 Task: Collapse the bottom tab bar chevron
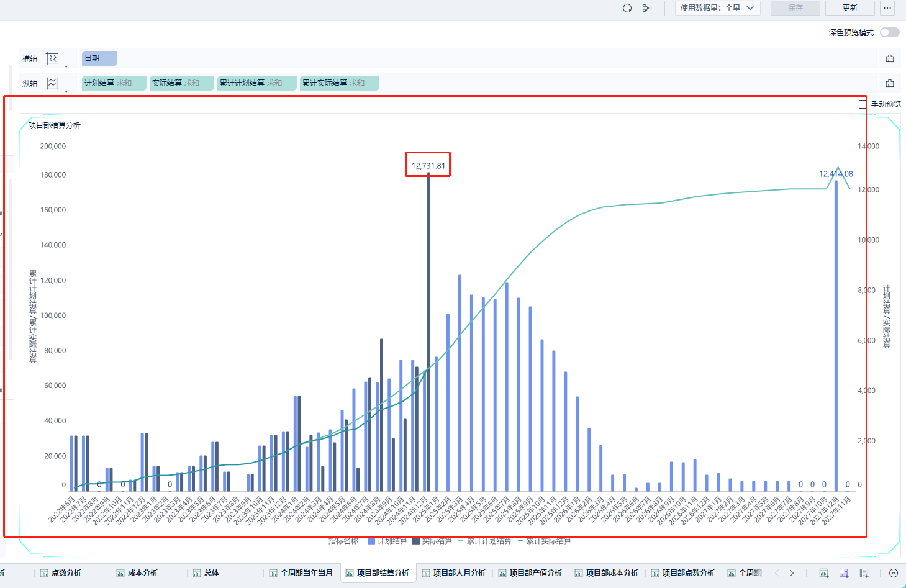[894, 573]
